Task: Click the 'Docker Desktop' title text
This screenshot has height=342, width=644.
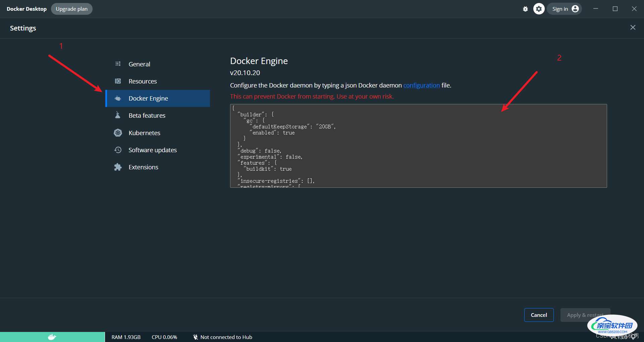Action: tap(26, 9)
